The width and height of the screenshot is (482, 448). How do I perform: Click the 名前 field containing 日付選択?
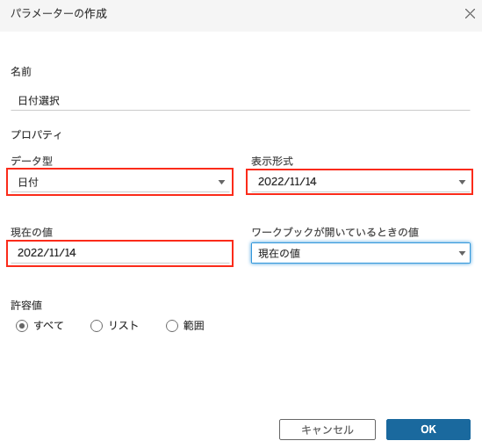(241, 100)
